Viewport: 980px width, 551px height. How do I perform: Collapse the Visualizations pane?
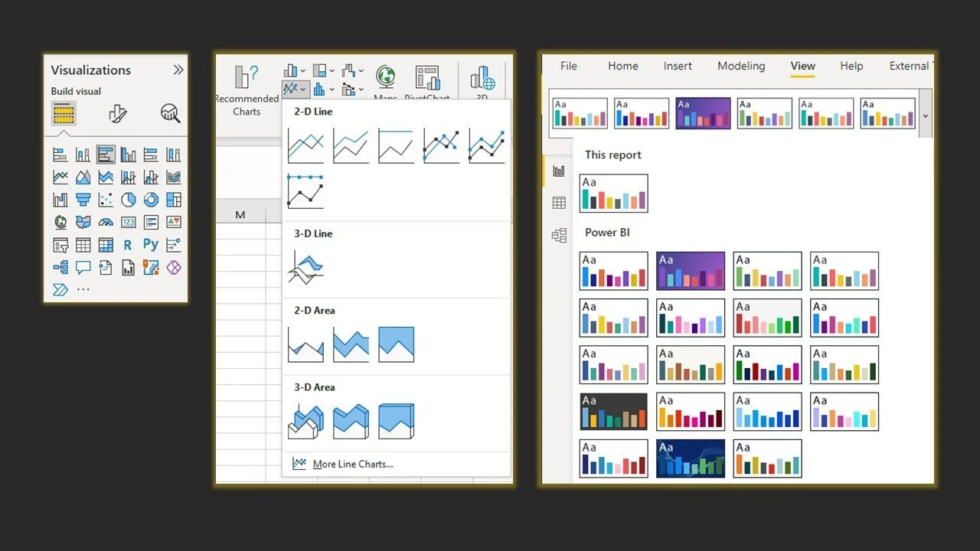tap(178, 70)
